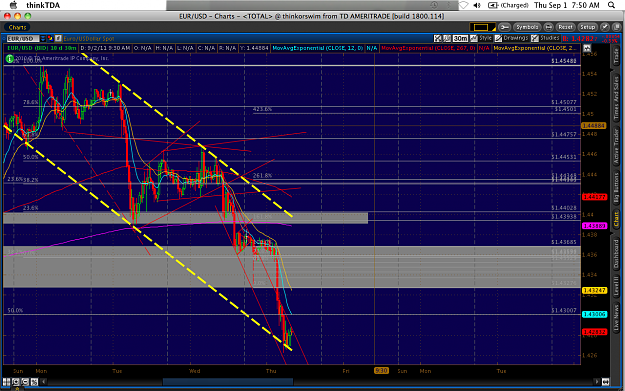Open the Apple menu

(13, 5)
